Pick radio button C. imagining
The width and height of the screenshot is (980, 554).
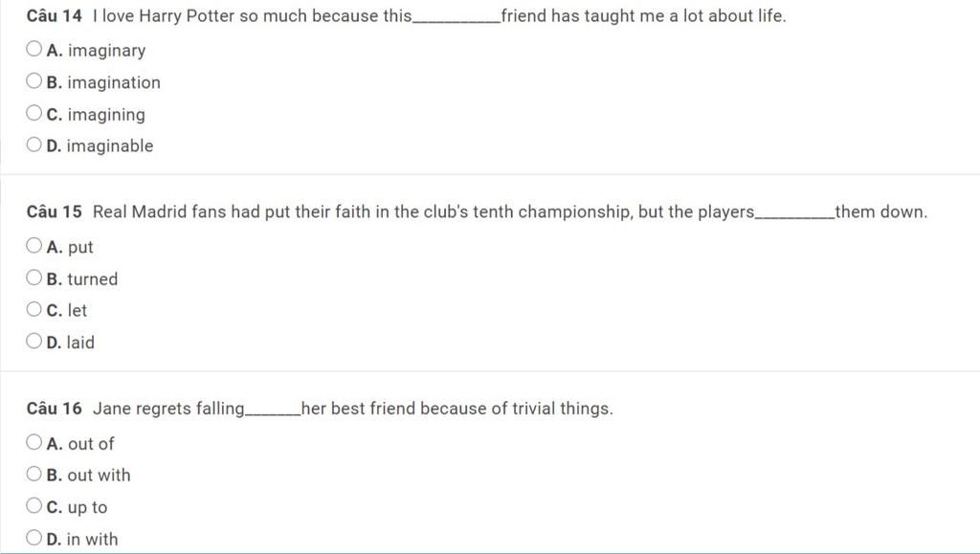point(34,114)
